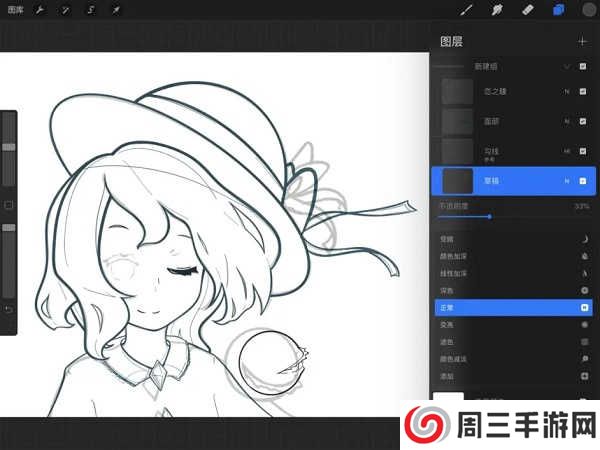Choose the 颜色加深 (Color Burn) blend mode

514,256
